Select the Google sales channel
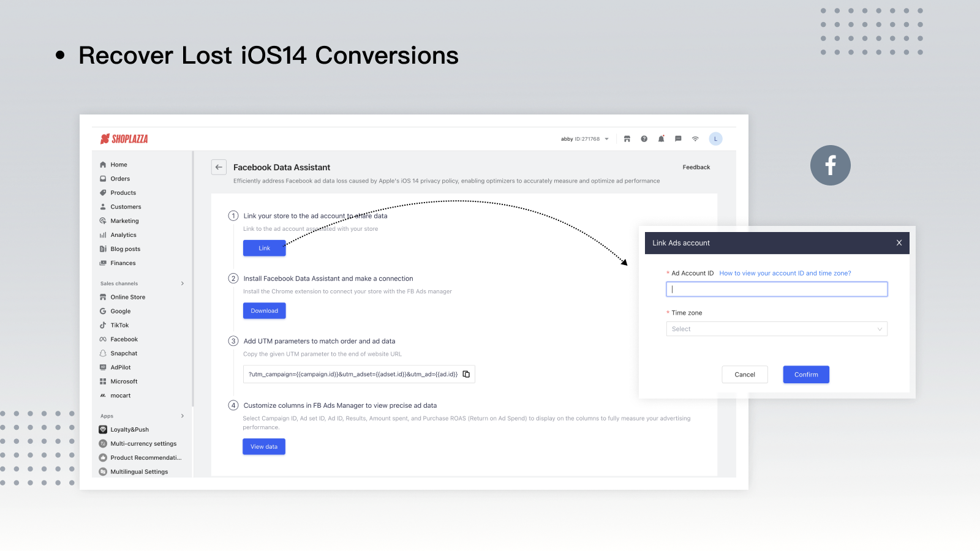 coord(120,311)
